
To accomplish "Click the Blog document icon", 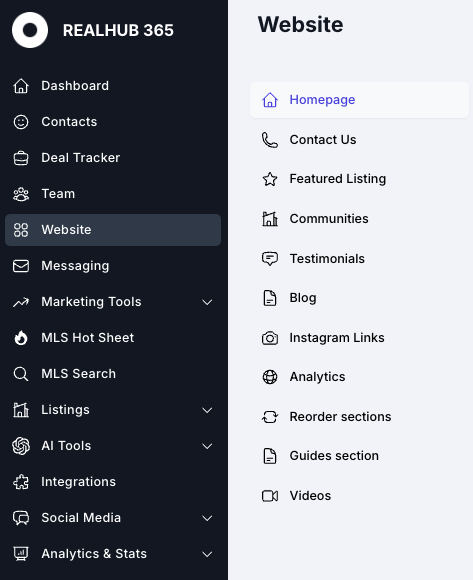I will (x=270, y=298).
